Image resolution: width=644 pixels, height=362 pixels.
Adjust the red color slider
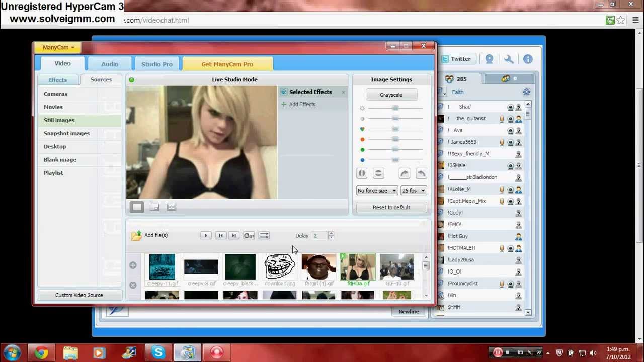(395, 139)
